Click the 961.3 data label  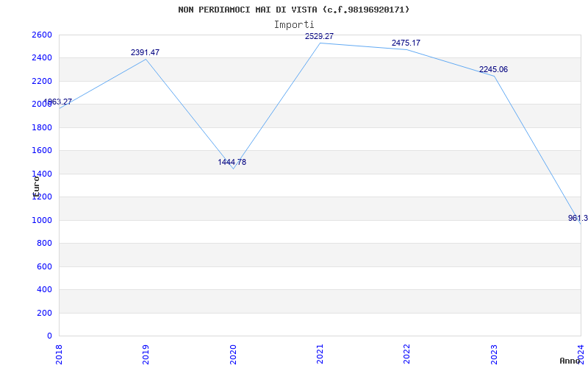pos(578,218)
